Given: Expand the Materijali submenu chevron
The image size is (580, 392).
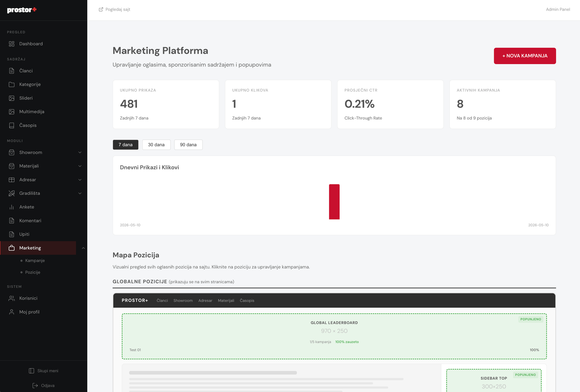Looking at the screenshot, I should (x=80, y=166).
